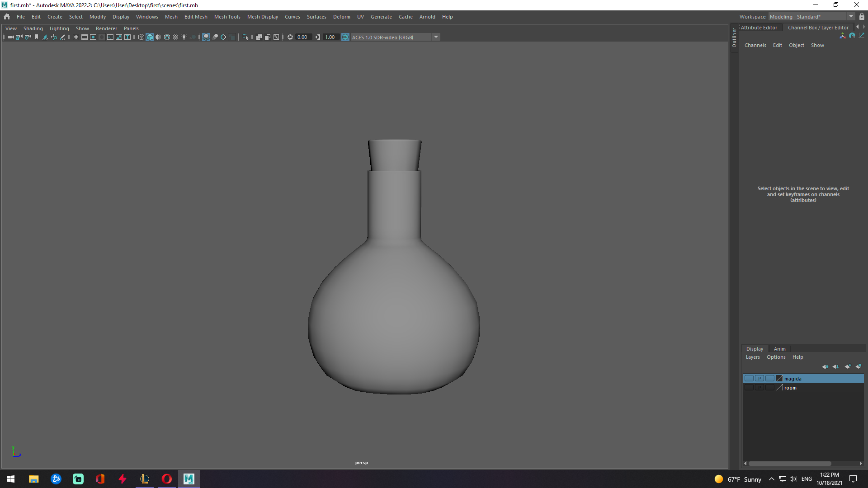Screen dimensions: 868x488
Task: Click the smooth shade all display icon
Action: [x=150, y=37]
